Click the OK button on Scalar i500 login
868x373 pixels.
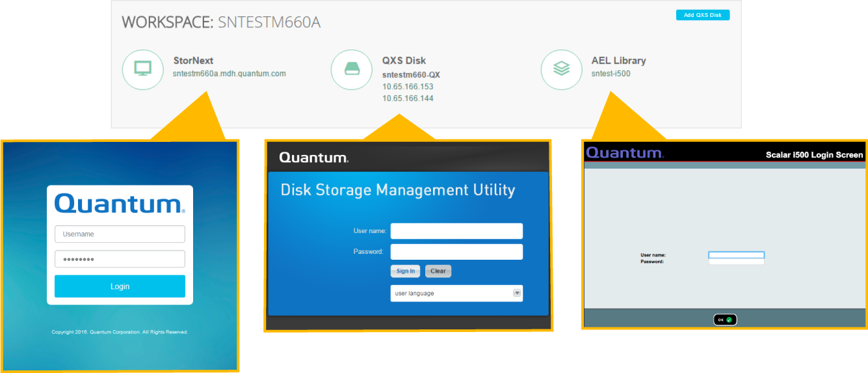coord(725,320)
